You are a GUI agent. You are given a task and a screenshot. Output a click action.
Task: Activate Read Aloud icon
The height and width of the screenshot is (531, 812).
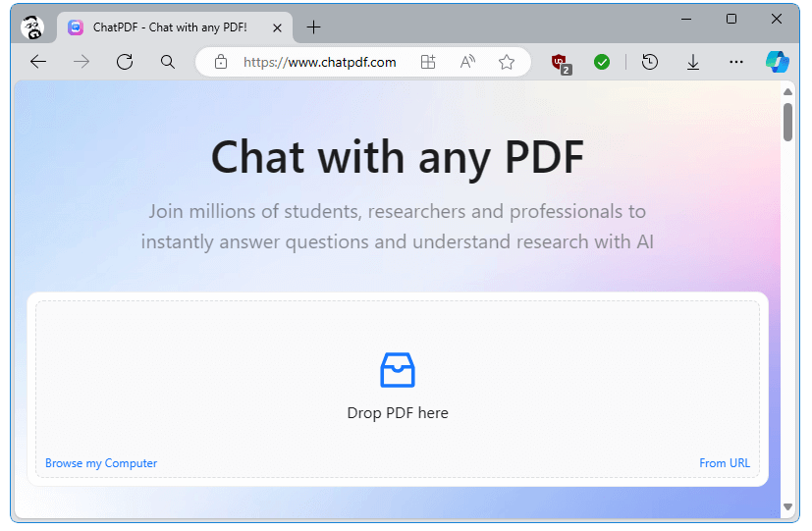pos(467,62)
